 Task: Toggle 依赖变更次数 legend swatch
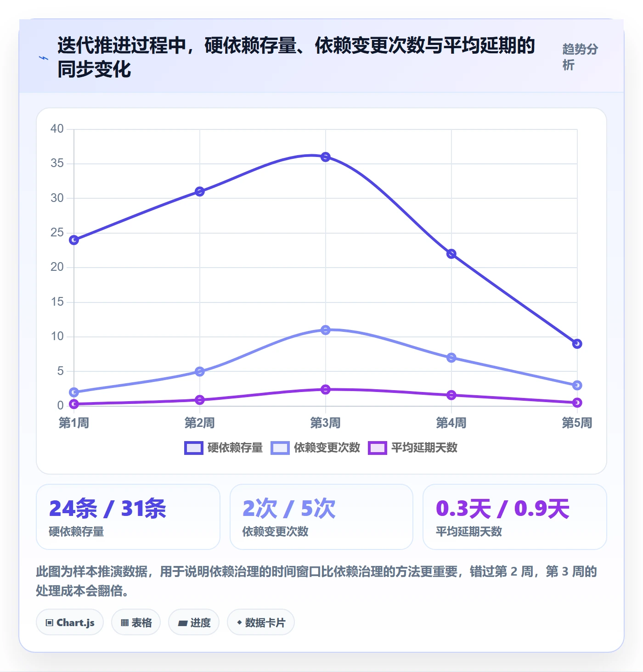coord(280,448)
